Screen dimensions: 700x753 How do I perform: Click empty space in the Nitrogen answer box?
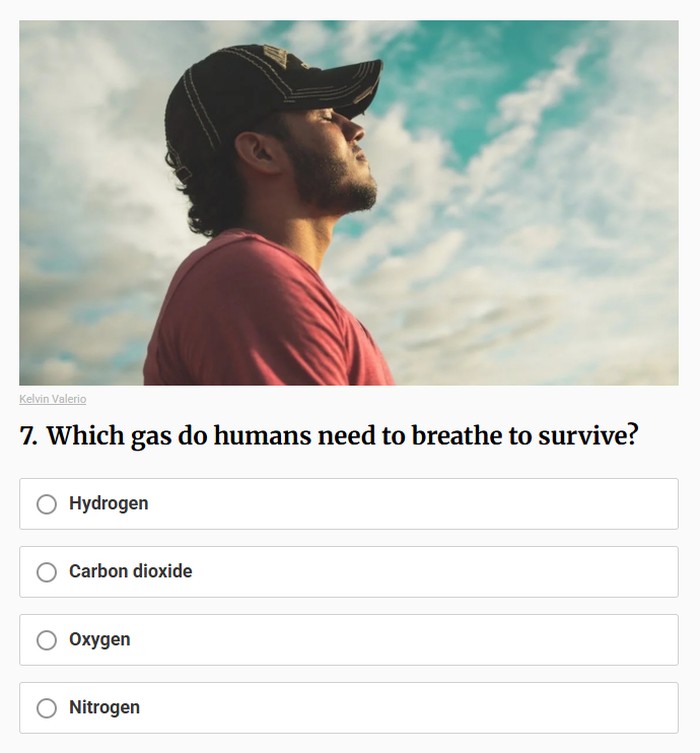[450, 708]
